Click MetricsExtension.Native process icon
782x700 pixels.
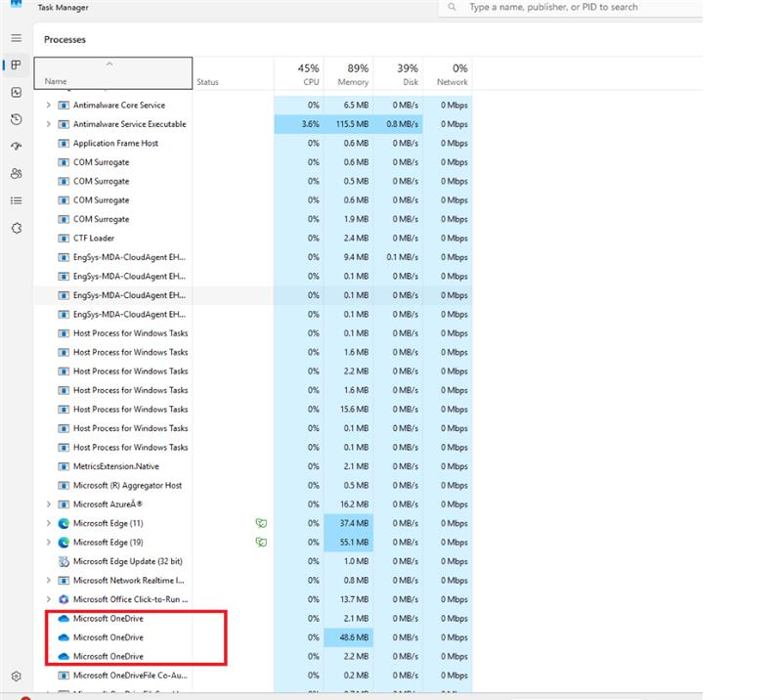click(64, 466)
